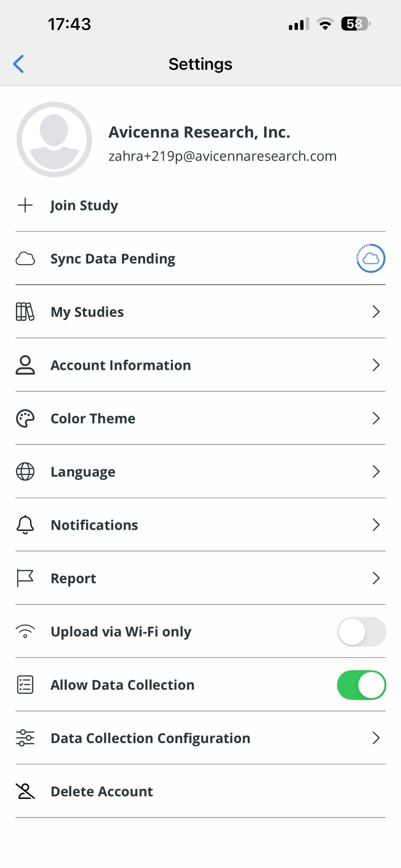Screen dimensions: 401x868
Task: Select the Report menu item
Action: 73,578
